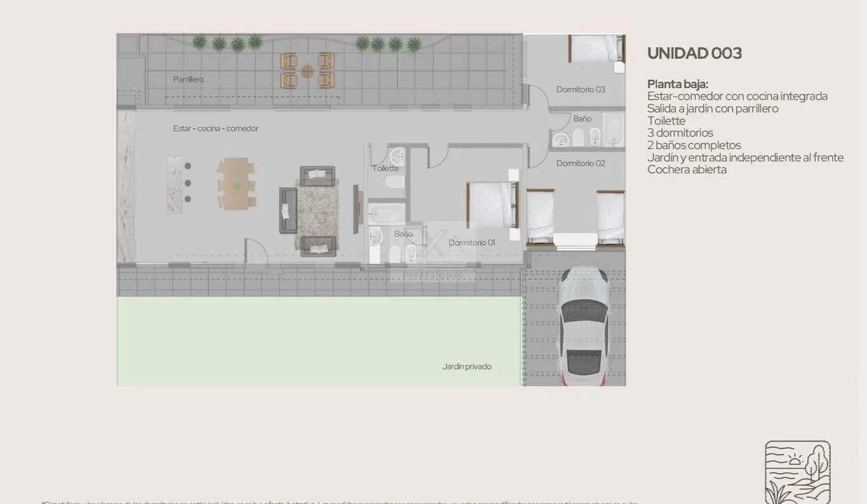The width and height of the screenshot is (867, 504).
Task: Click the double bed in Dormitorio 01
Action: [x=493, y=204]
